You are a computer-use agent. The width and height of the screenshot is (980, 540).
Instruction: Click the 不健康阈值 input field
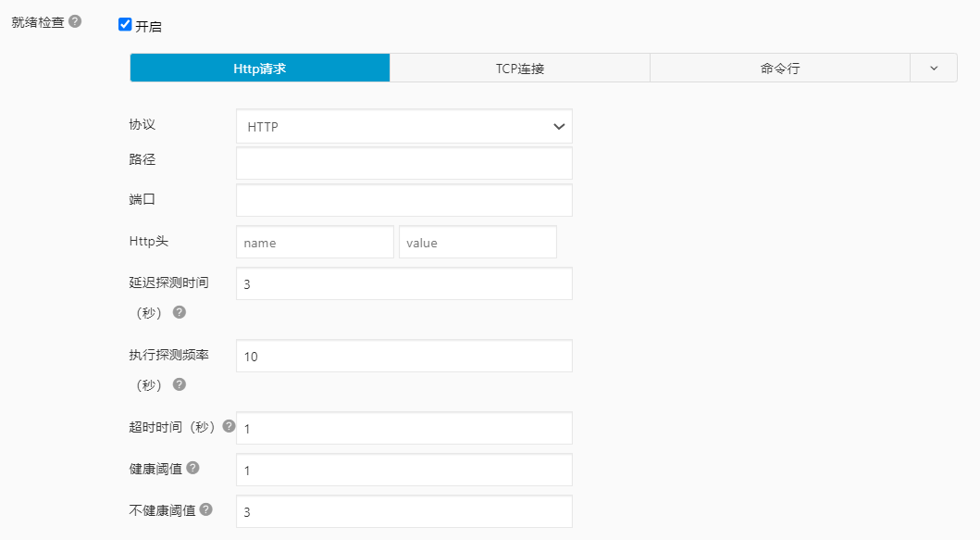[404, 511]
